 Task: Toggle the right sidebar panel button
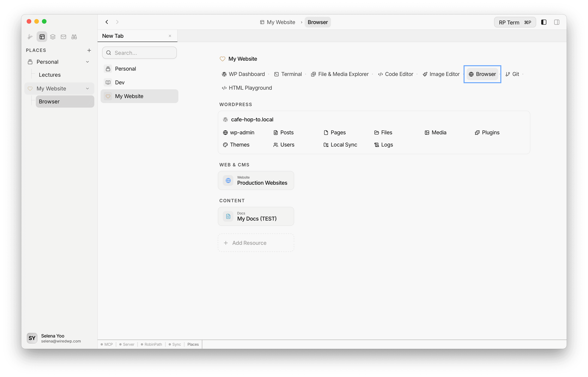[557, 22]
